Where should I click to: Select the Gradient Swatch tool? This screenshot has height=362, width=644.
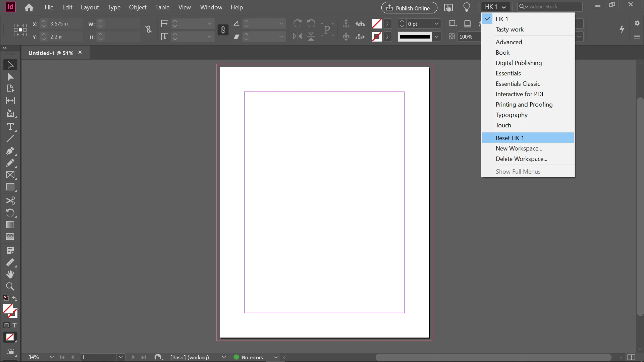10,225
